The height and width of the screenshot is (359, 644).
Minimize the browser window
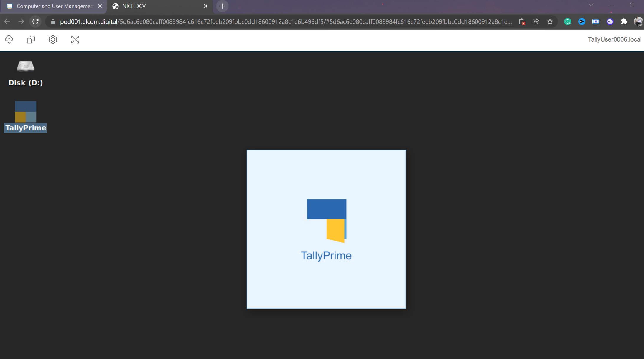tap(611, 5)
